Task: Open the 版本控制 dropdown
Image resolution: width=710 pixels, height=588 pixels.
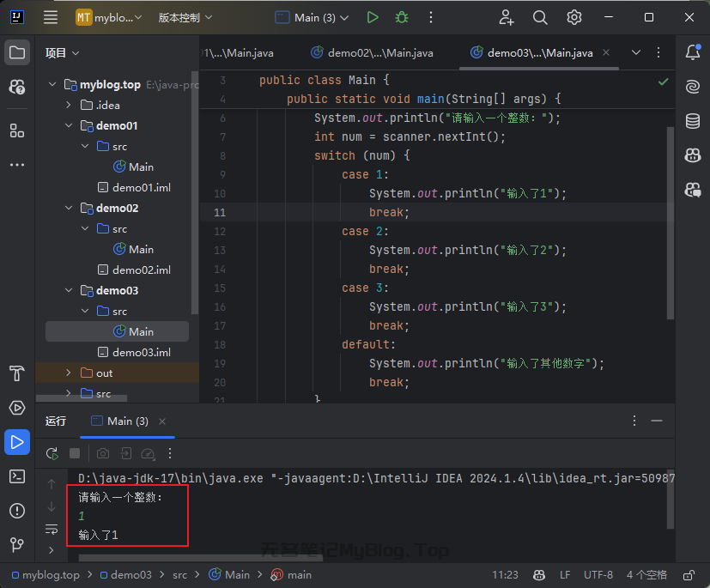Action: 185,18
